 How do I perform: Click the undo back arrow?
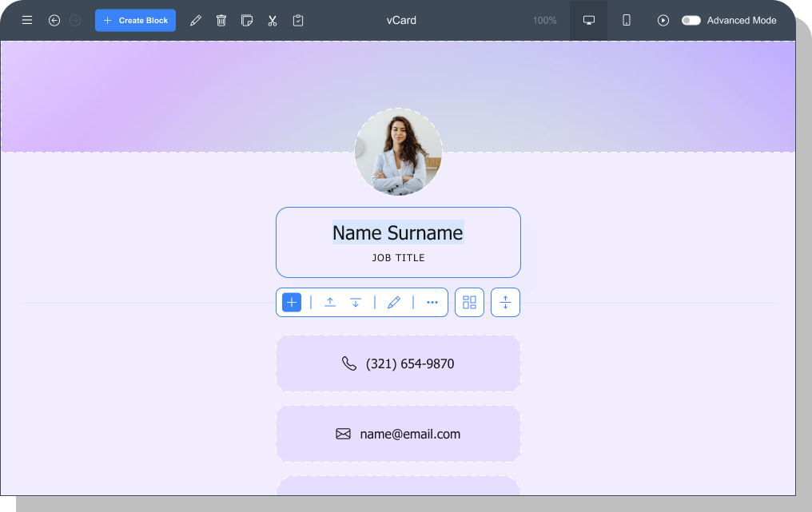coord(54,20)
